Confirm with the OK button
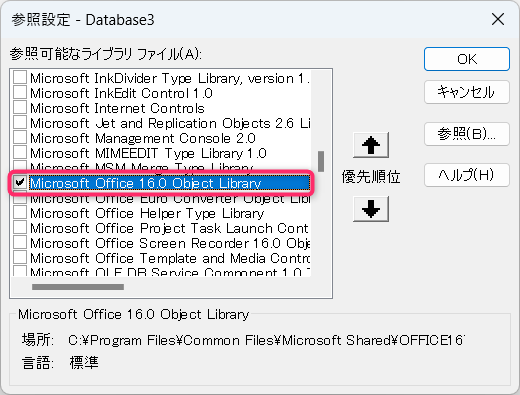520x395 pixels. coord(467,59)
